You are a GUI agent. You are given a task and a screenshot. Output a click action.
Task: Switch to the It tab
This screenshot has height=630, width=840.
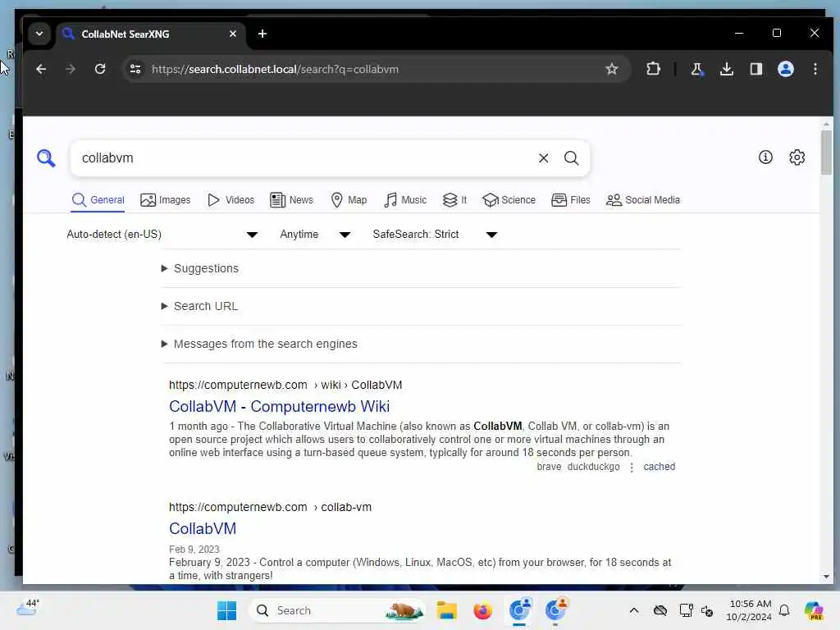454,200
